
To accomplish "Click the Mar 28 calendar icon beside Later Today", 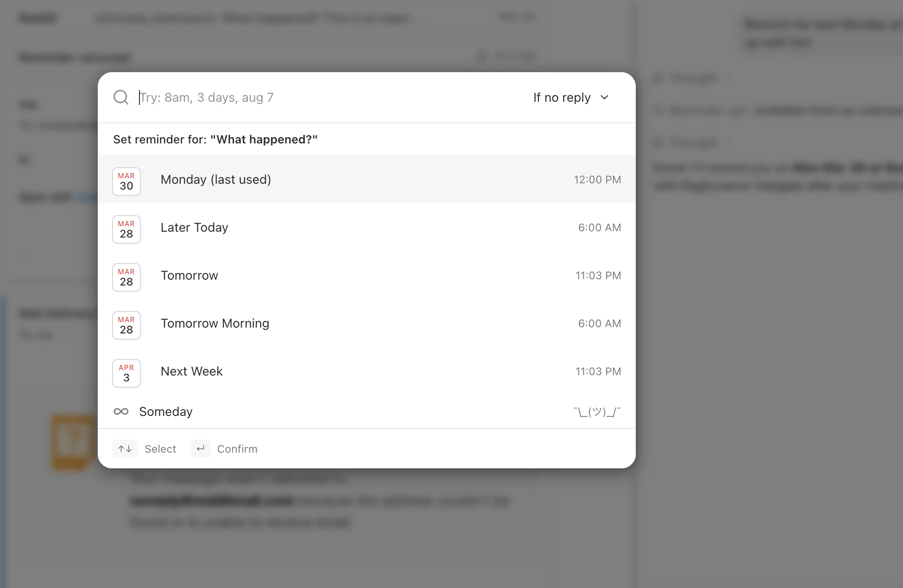I will click(x=126, y=229).
